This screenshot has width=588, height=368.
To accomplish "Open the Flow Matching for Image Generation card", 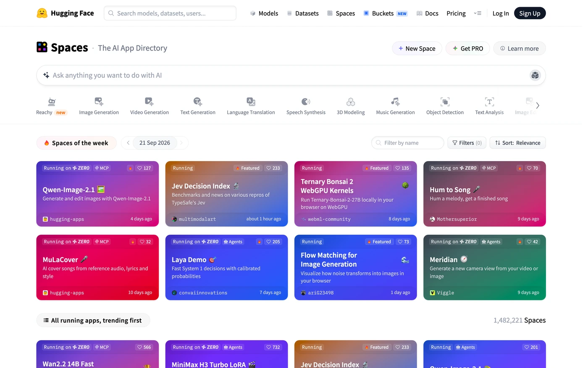I will coord(356,267).
